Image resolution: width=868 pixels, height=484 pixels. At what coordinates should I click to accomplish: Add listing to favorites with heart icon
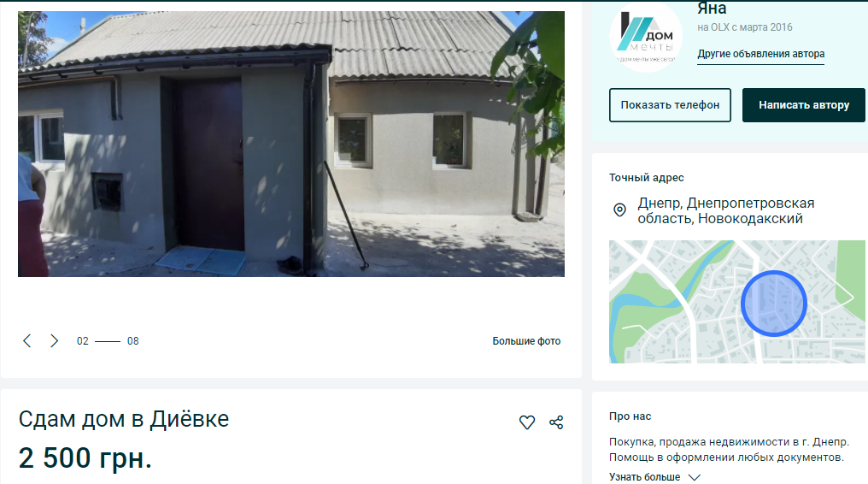click(x=527, y=422)
